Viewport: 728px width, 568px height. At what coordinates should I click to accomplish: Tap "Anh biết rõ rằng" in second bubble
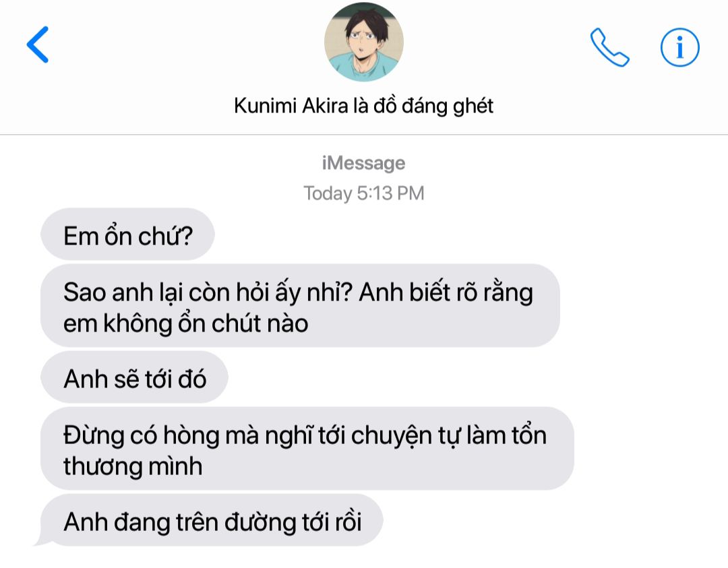pyautogui.click(x=446, y=293)
